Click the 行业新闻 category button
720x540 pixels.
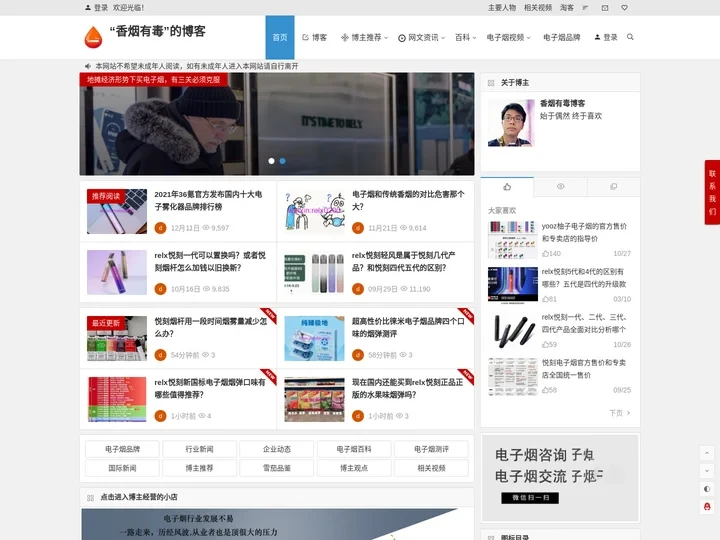pyautogui.click(x=199, y=449)
